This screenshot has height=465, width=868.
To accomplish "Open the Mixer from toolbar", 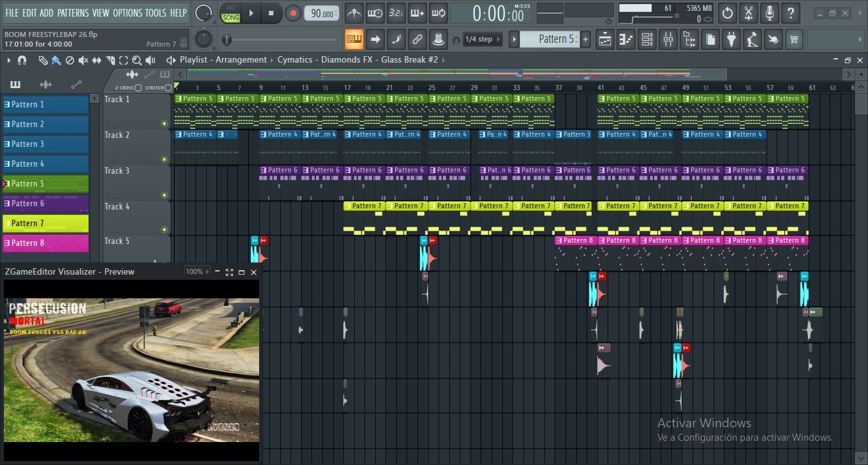I will click(668, 40).
